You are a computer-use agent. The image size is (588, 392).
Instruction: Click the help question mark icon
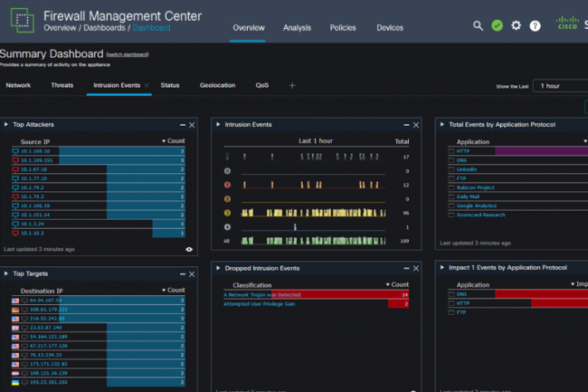pos(535,25)
